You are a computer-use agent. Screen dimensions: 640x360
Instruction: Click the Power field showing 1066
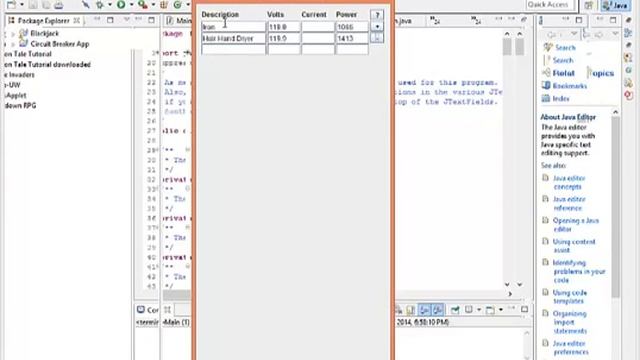click(x=352, y=27)
